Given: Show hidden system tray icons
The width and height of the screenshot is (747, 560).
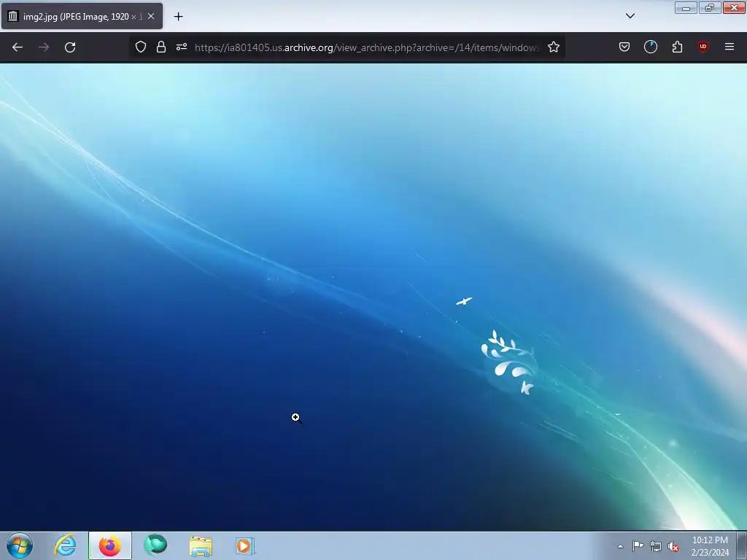Looking at the screenshot, I should (x=620, y=546).
